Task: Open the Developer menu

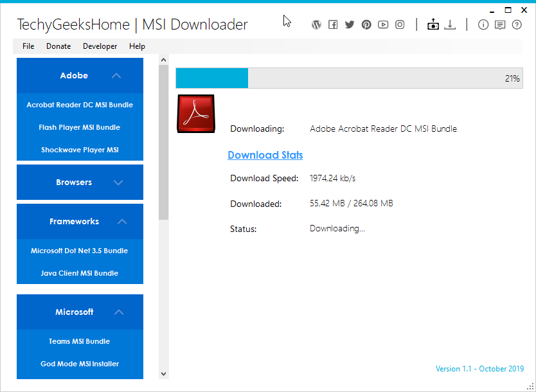Action: pos(100,46)
